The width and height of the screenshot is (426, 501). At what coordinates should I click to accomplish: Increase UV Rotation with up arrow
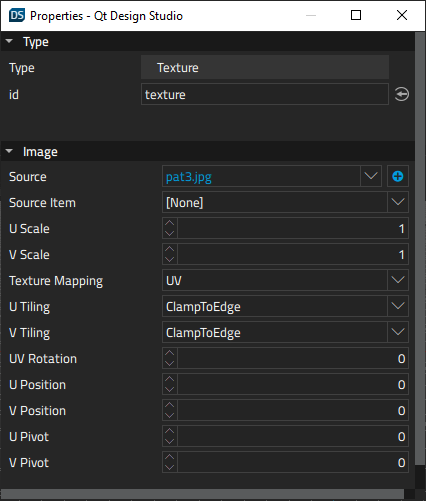(170, 353)
